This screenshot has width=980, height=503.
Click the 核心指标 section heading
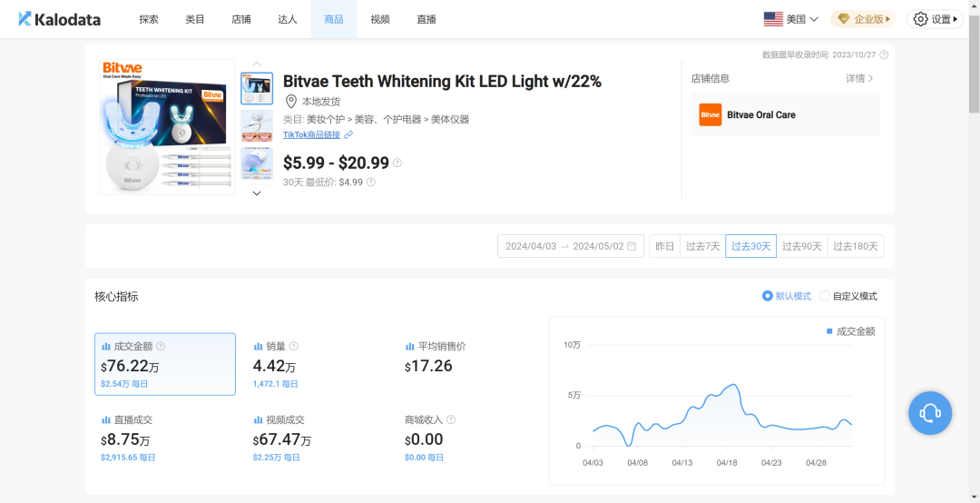click(x=116, y=297)
